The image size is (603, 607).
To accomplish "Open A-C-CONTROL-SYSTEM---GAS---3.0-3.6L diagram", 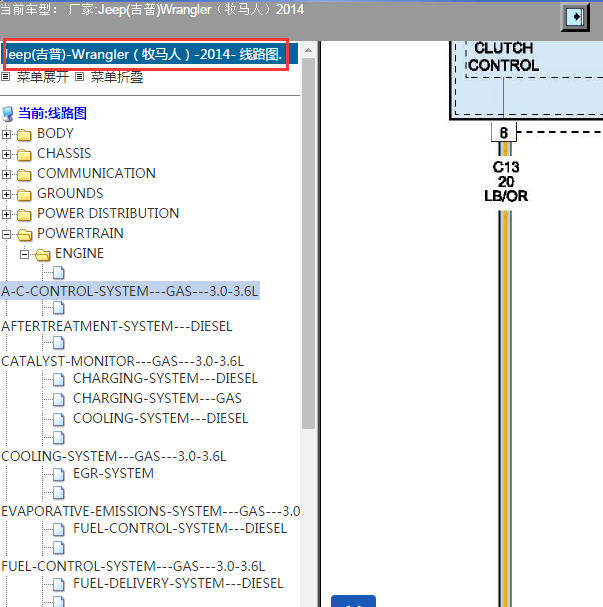I will point(130,291).
